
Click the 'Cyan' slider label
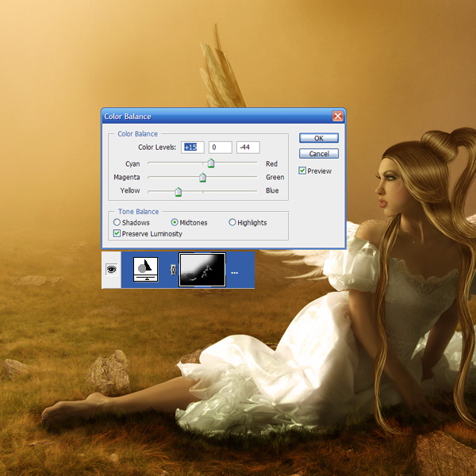point(132,164)
